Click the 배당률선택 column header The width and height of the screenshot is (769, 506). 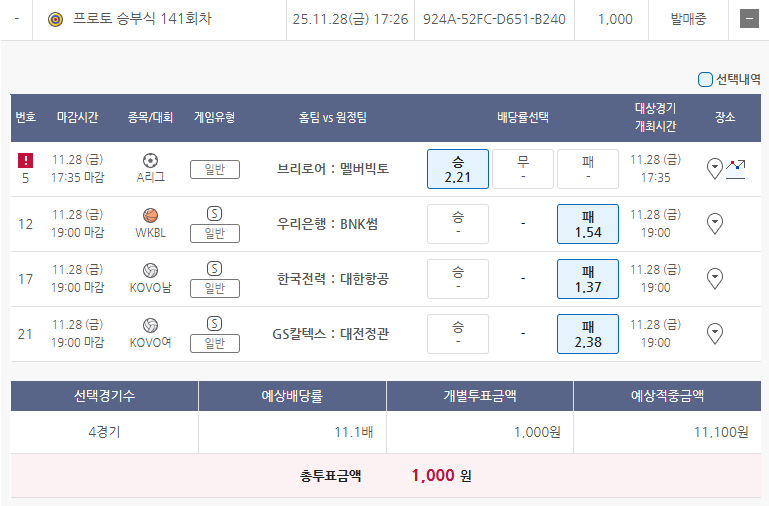click(x=523, y=117)
